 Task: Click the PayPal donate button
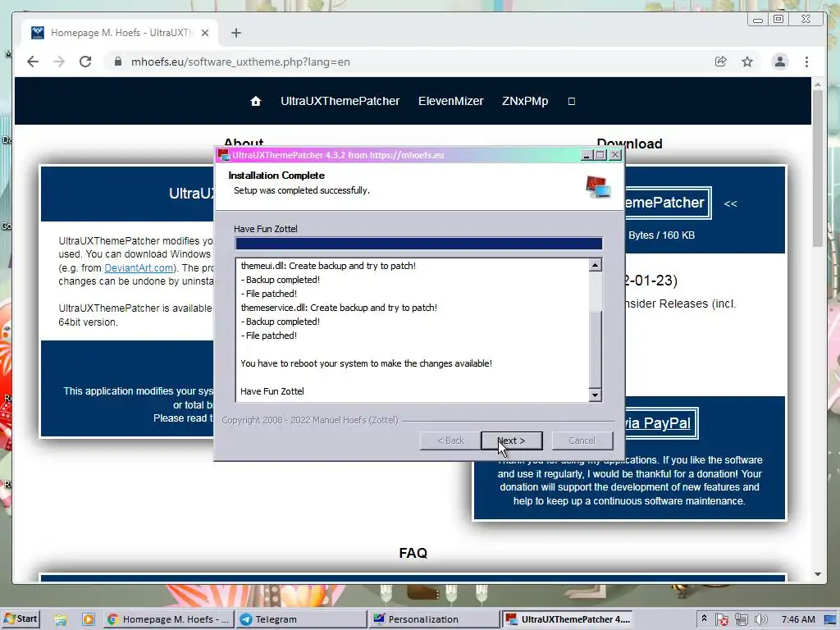pyautogui.click(x=660, y=423)
